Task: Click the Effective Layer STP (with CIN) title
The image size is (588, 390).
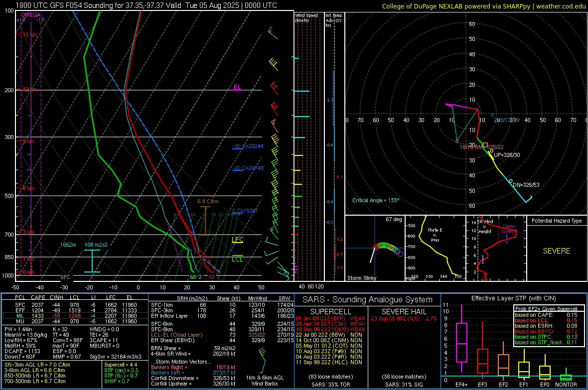Action: 513,298
